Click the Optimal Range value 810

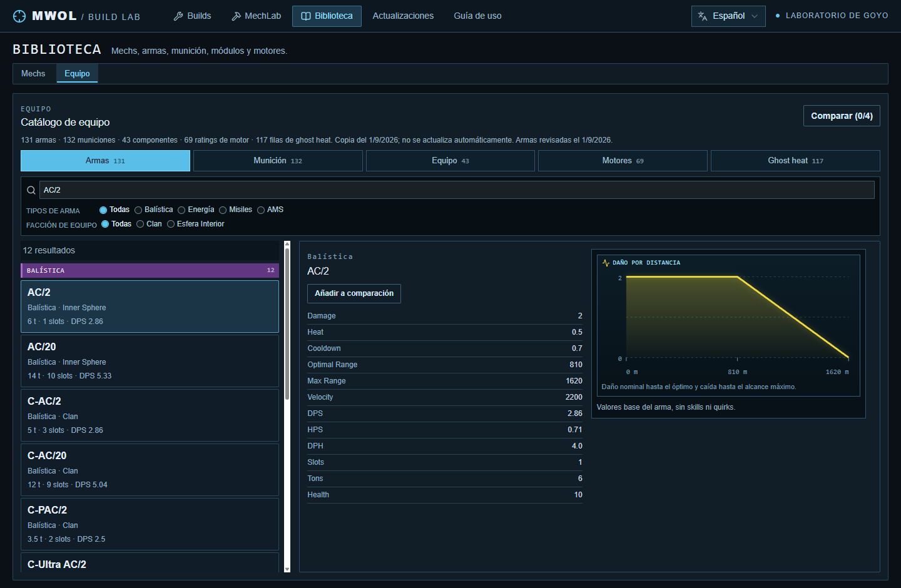(576, 365)
